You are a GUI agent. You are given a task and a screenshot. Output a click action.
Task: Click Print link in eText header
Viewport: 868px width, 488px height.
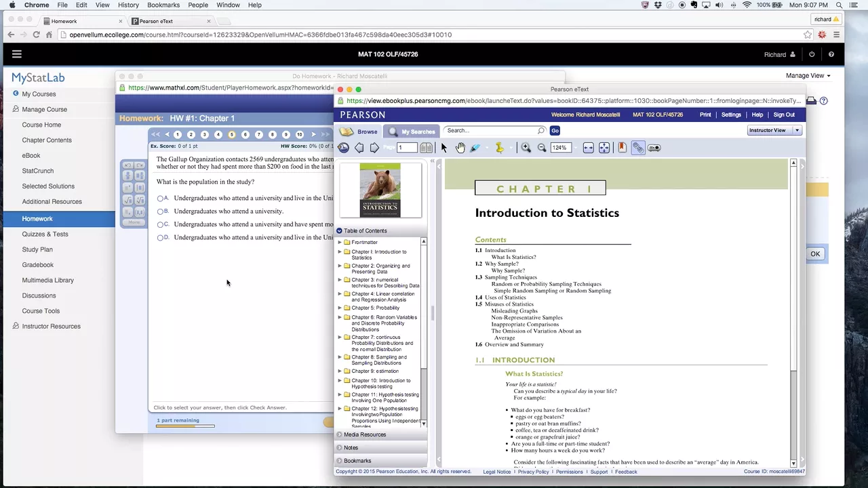point(705,115)
